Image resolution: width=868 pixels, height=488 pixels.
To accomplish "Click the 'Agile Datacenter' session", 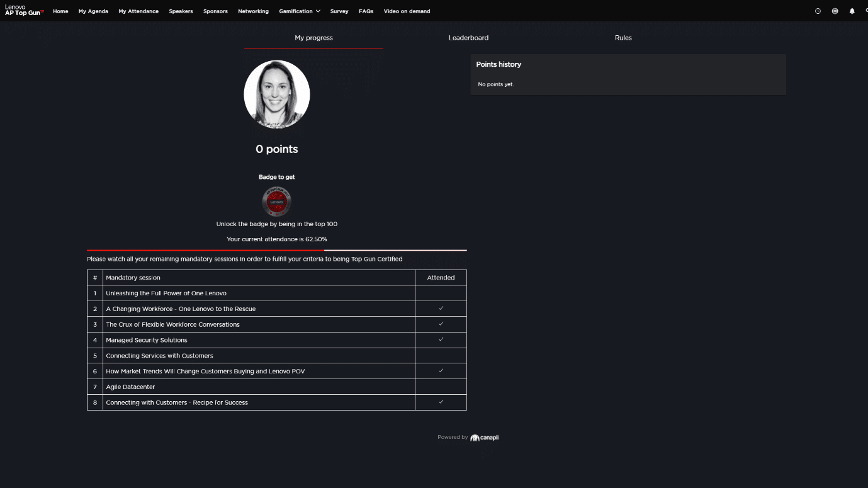I will point(130,387).
